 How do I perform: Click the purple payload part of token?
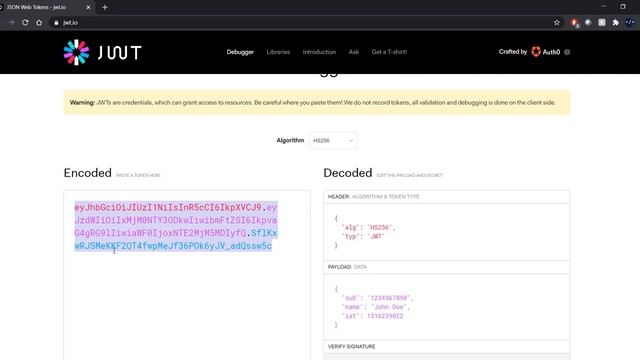176,220
